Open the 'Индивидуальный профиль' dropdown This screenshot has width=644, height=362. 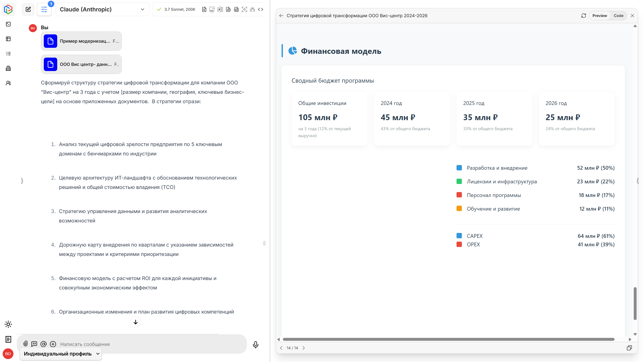(61, 354)
